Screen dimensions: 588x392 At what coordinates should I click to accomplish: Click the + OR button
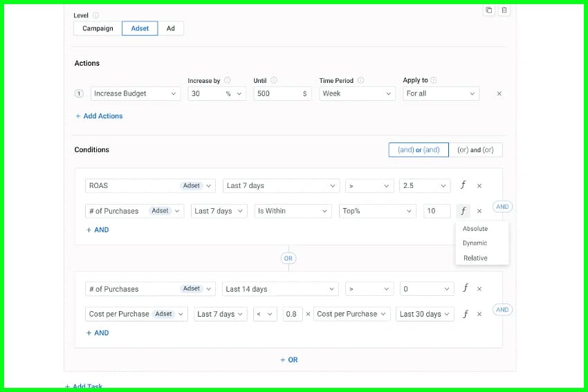pyautogui.click(x=288, y=360)
